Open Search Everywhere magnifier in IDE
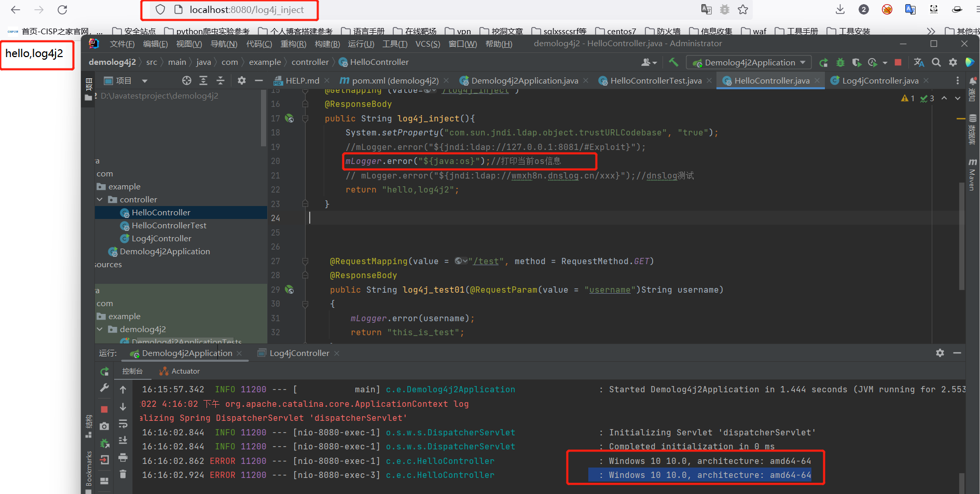The image size is (980, 494). click(936, 62)
